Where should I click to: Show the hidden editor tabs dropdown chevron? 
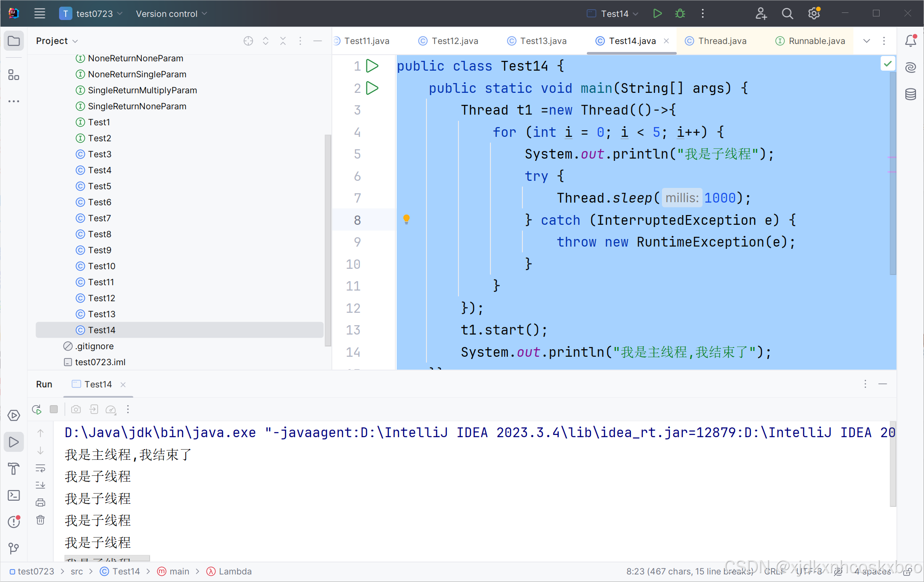[x=866, y=41]
